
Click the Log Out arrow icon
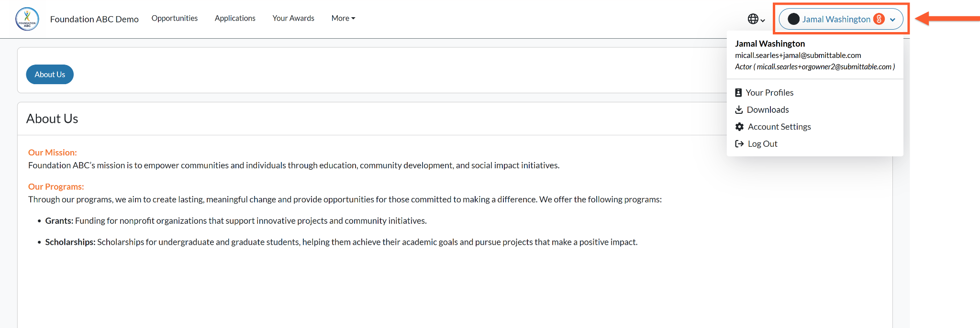pos(739,144)
